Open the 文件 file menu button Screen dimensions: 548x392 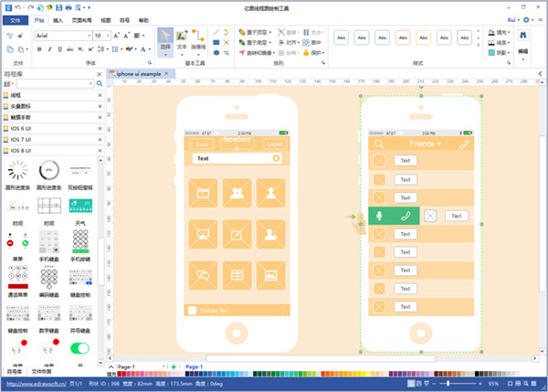[x=15, y=18]
